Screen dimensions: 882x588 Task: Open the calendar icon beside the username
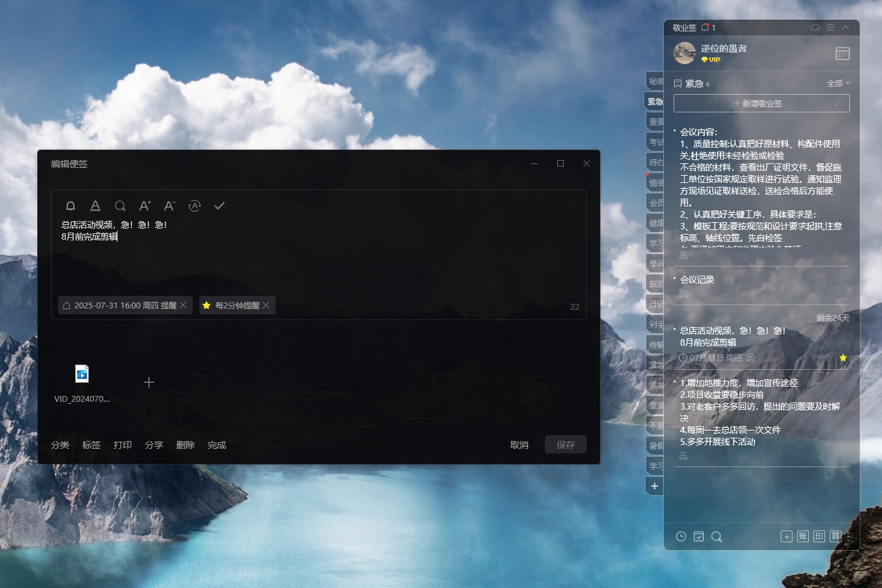(843, 53)
